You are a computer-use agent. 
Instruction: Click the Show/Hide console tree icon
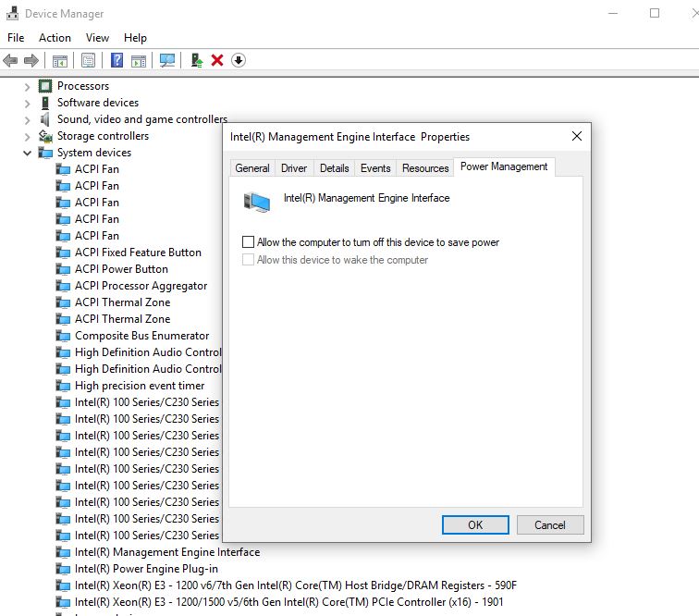point(59,60)
